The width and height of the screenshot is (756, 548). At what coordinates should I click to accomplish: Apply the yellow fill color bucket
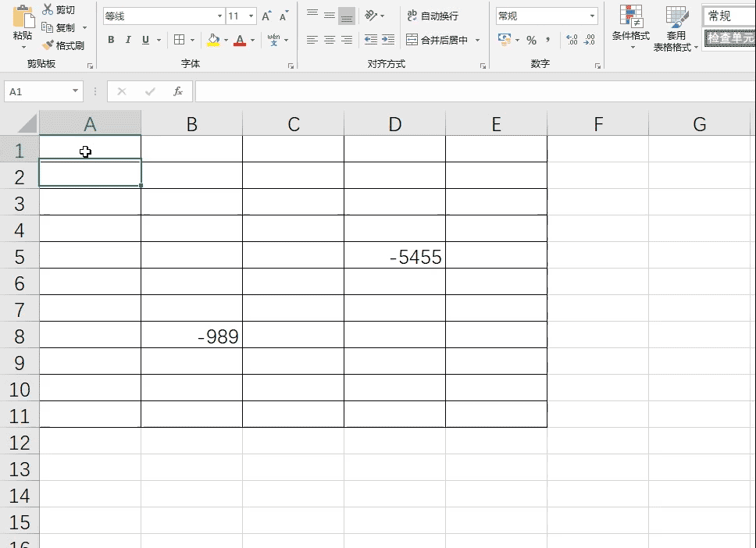[x=213, y=40]
